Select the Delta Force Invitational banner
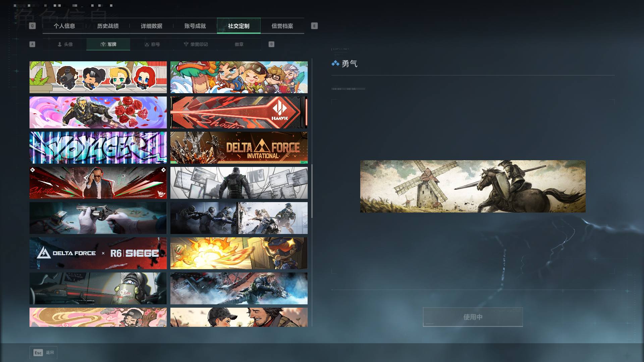644x362 pixels. [239, 147]
